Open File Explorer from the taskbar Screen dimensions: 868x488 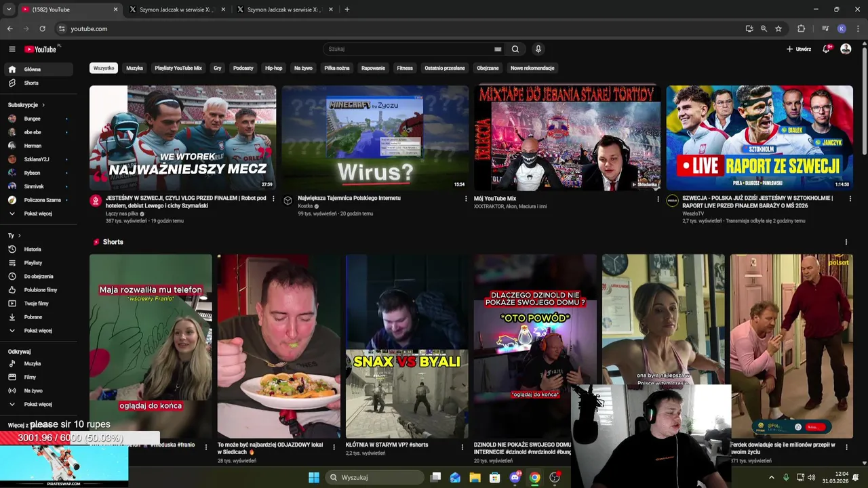(x=475, y=477)
